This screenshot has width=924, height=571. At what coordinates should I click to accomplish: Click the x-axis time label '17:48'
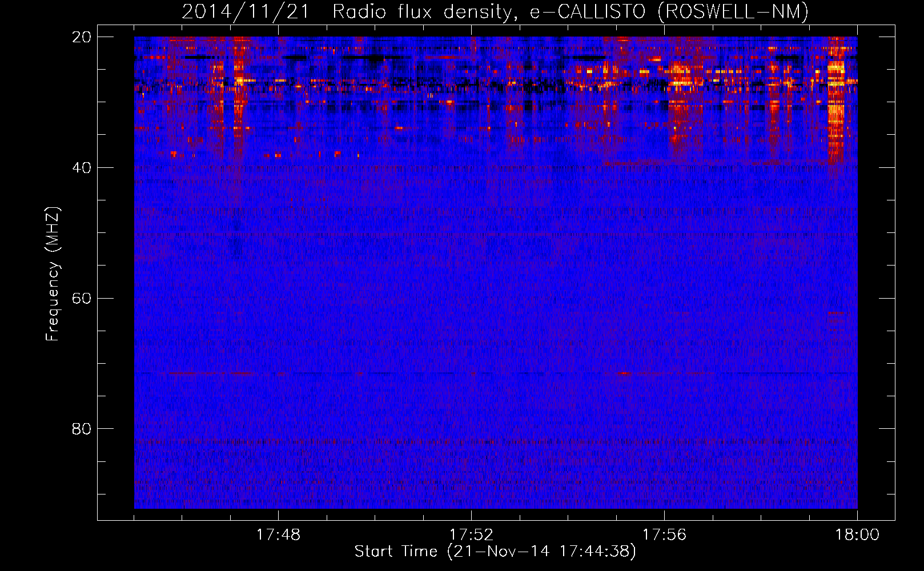pyautogui.click(x=278, y=535)
